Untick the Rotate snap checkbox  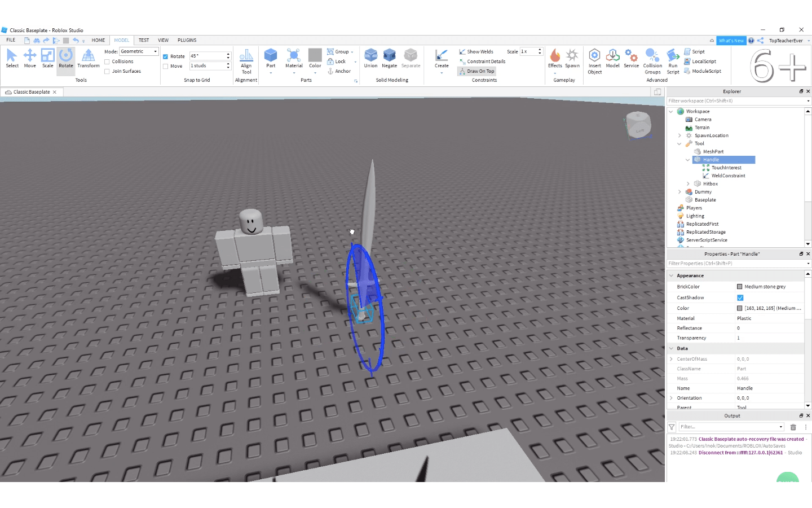tap(165, 56)
